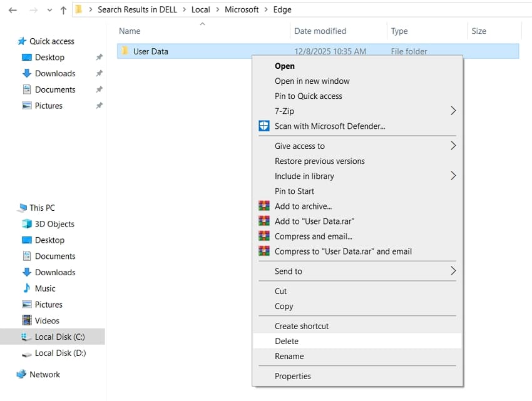This screenshot has height=401, width=532.
Task: Open Properties from the context menu
Action: 292,376
